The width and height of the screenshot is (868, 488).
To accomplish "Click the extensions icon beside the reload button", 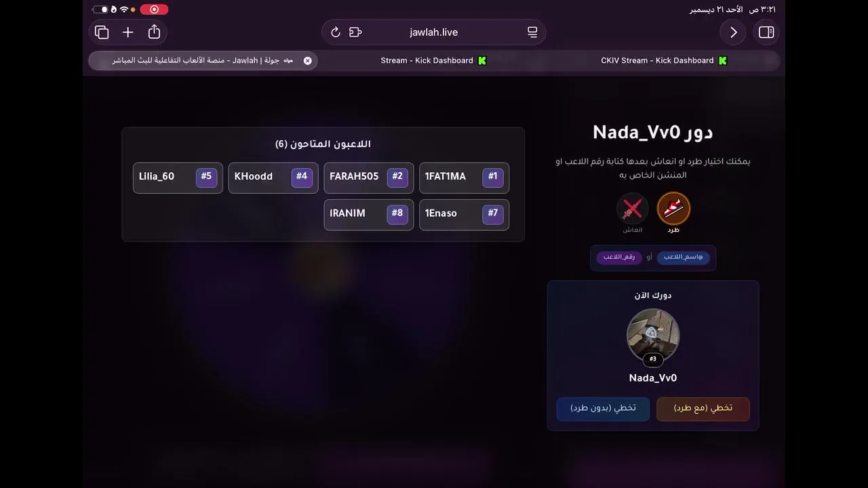I will click(x=355, y=33).
